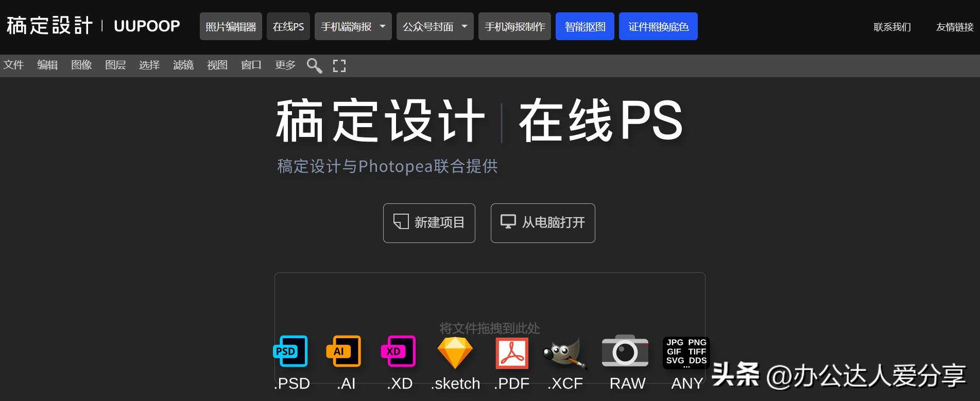This screenshot has width=980, height=401.
Task: Click the 在线PS button
Action: click(x=288, y=26)
